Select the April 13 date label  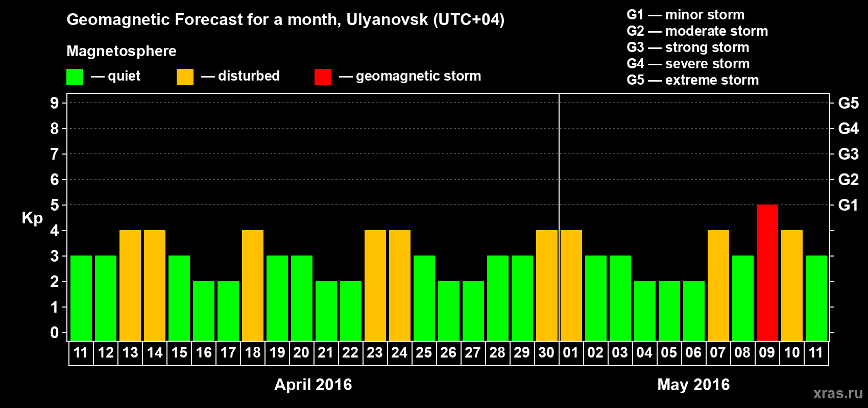click(130, 353)
